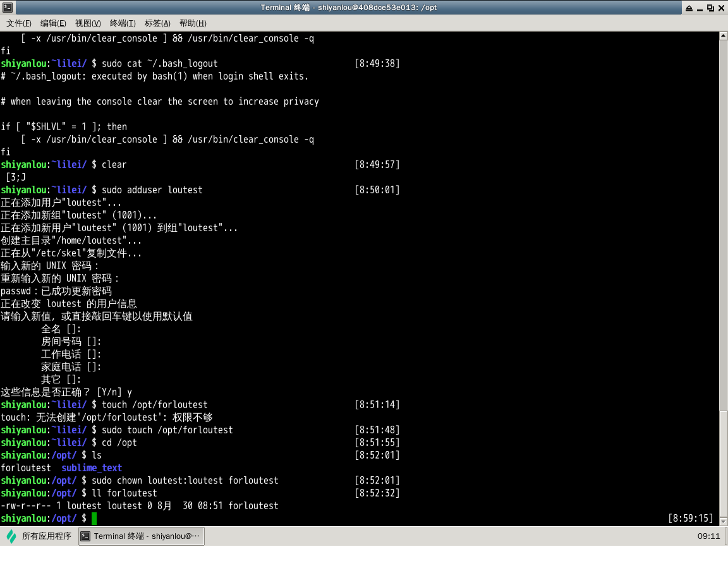Open the 帮助(H) menu

(193, 23)
